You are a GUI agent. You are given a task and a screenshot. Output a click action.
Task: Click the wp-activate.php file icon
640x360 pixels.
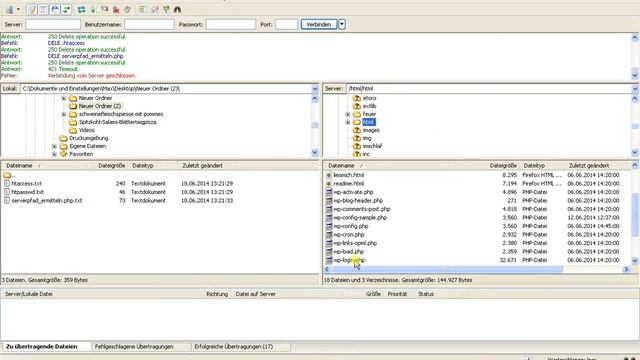[329, 192]
